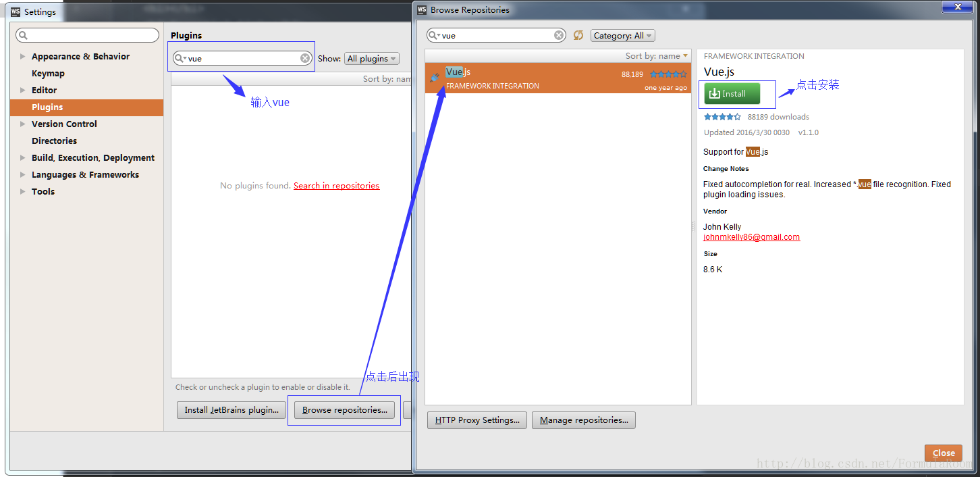Click Manage repositories button

(x=584, y=420)
